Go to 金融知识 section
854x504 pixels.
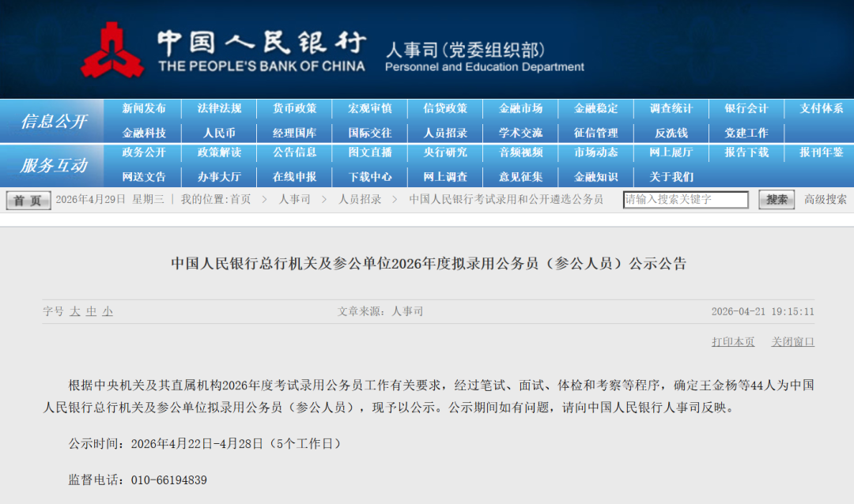[x=596, y=177]
